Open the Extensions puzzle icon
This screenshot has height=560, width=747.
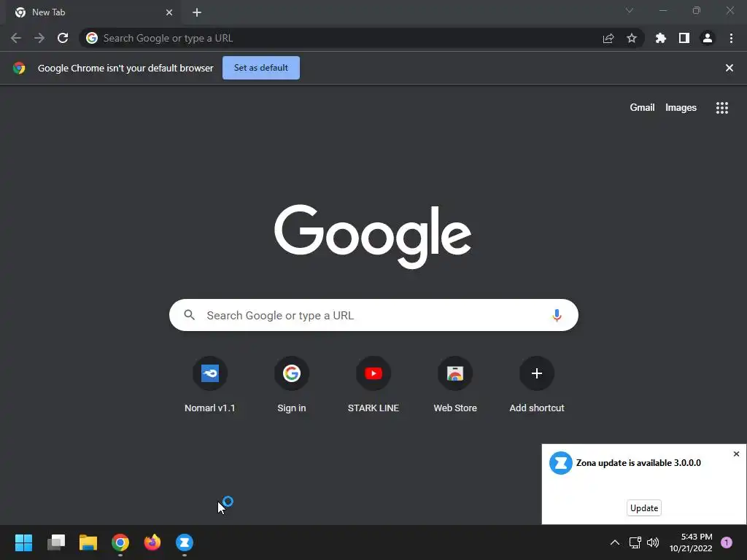click(x=660, y=38)
